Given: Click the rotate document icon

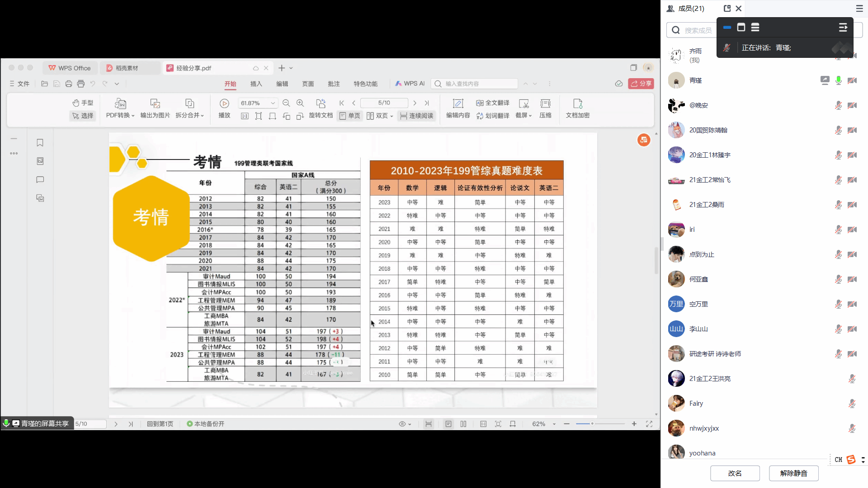Looking at the screenshot, I should (x=321, y=103).
